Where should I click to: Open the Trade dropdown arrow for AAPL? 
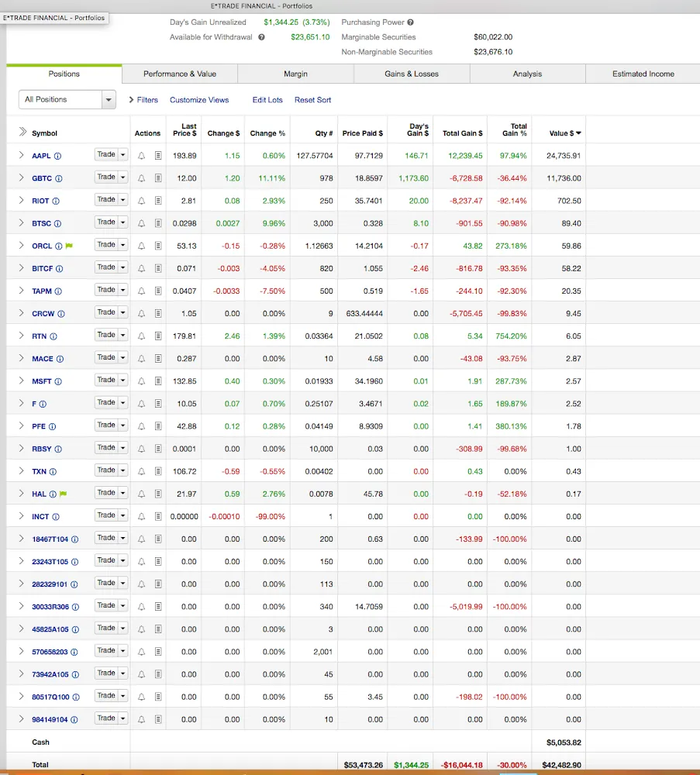[x=123, y=155]
